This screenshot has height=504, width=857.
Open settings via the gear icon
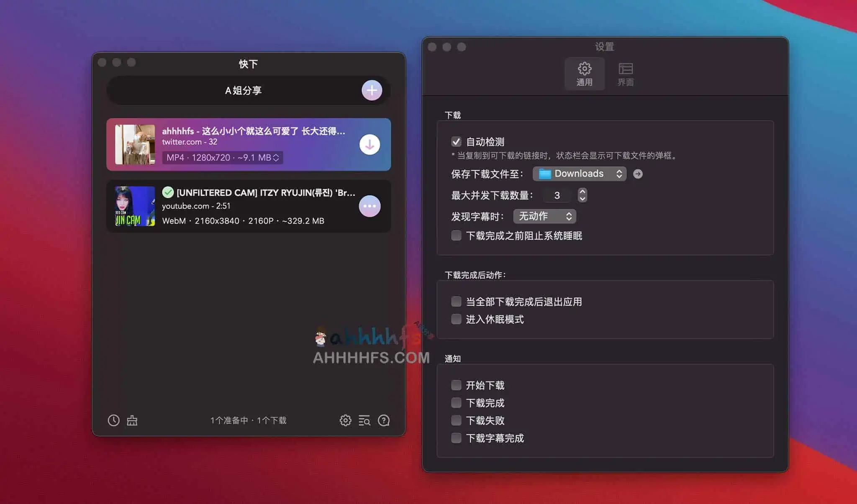pyautogui.click(x=345, y=420)
